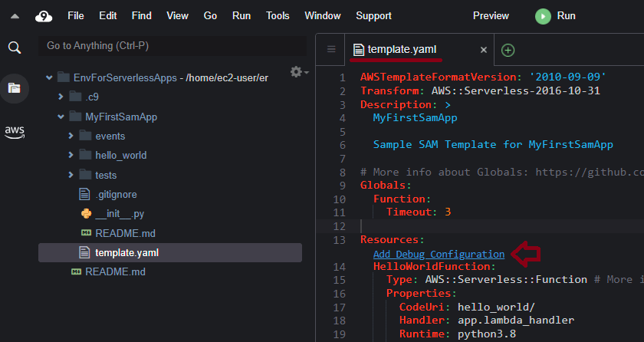Click the Preview button

491,16
